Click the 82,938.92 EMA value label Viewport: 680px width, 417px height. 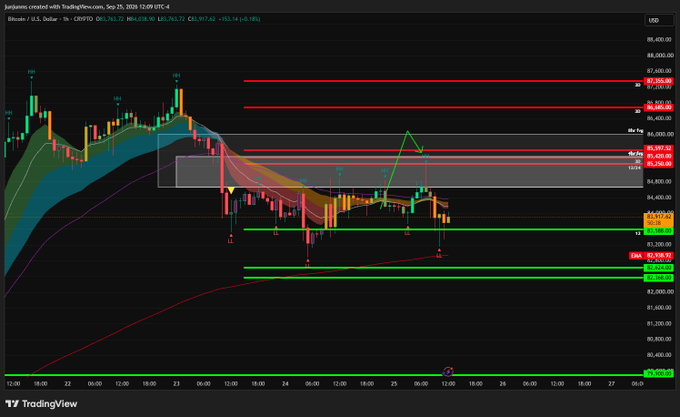click(659, 256)
